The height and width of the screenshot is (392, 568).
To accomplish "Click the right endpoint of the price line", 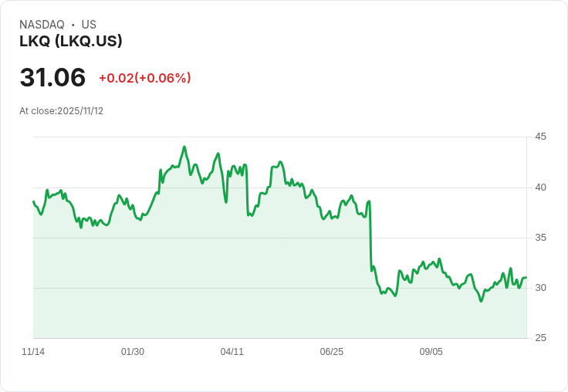I will pyautogui.click(x=526, y=278).
